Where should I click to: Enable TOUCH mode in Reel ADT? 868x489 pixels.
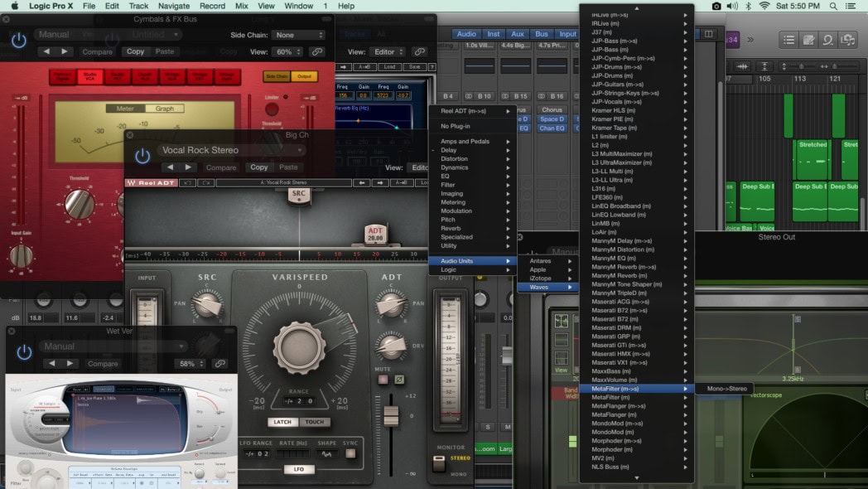click(315, 422)
